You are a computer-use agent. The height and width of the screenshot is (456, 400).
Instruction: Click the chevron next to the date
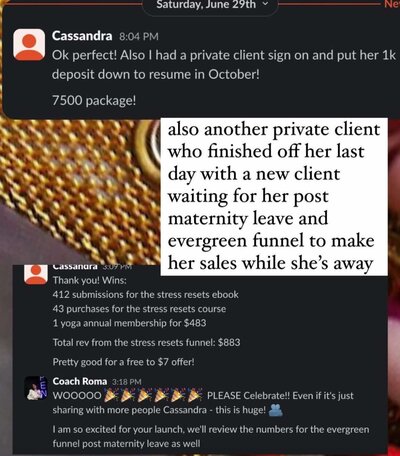(x=265, y=4)
